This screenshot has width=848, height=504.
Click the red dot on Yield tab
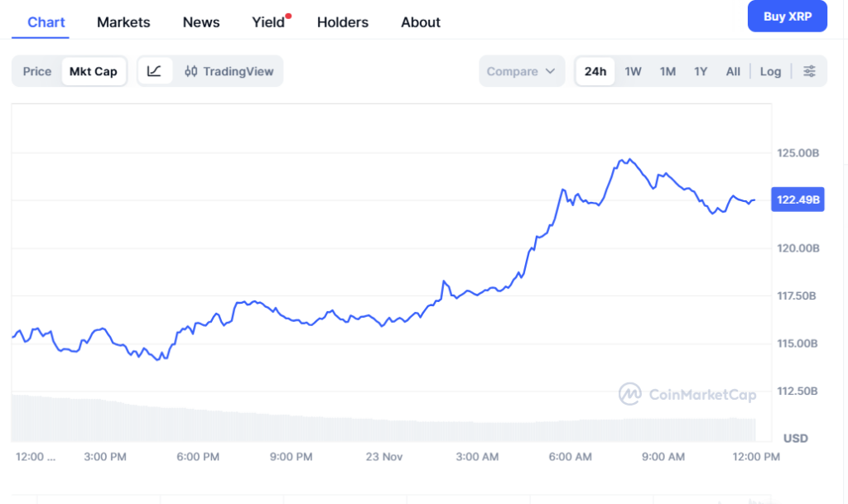tap(288, 14)
